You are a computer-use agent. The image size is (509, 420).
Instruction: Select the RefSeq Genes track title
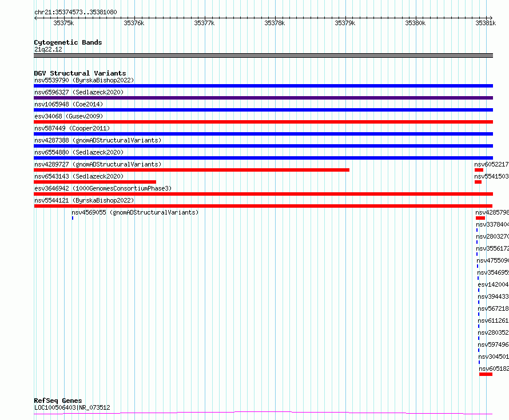58,401
